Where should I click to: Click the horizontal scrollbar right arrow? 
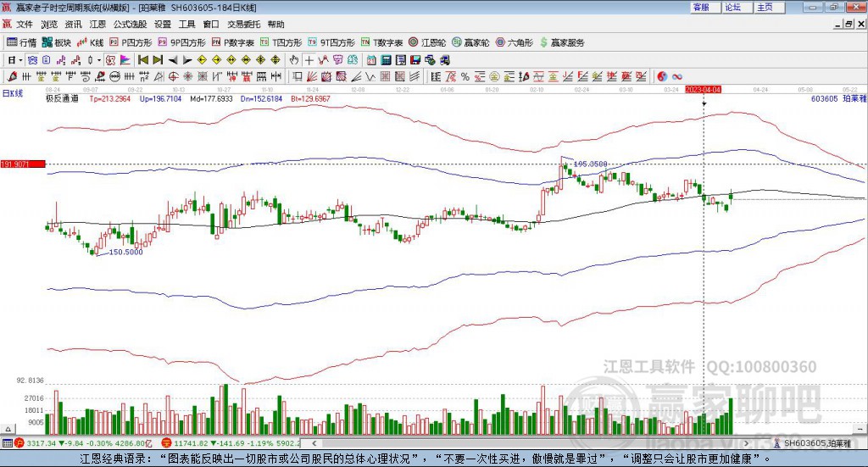click(x=746, y=443)
